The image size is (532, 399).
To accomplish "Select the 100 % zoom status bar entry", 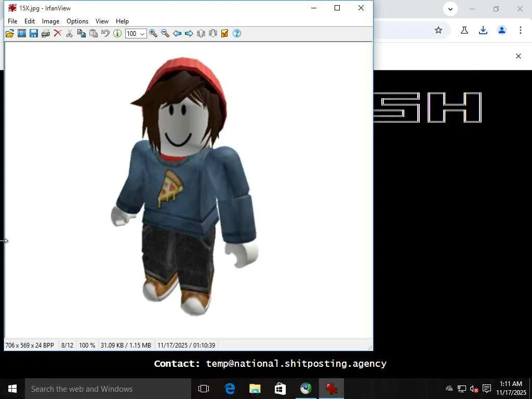I will pos(87,345).
